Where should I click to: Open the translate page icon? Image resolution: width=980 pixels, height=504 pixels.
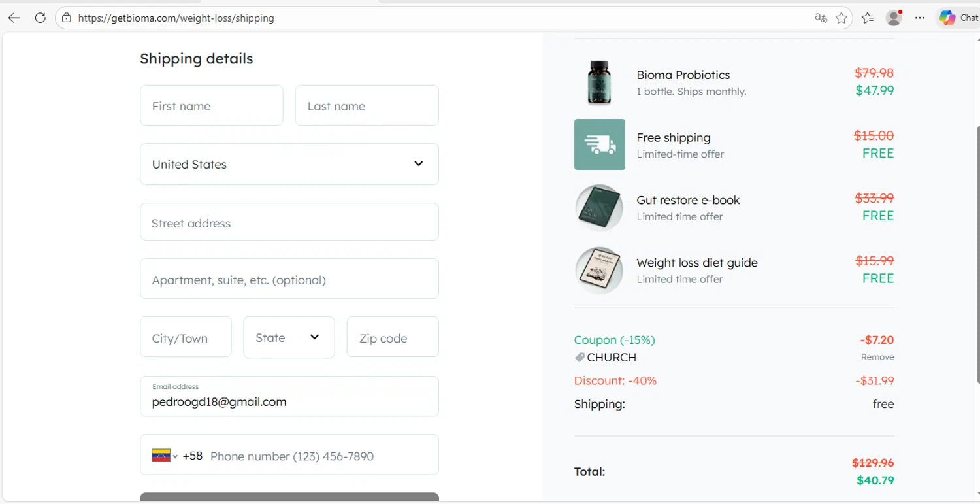(821, 18)
